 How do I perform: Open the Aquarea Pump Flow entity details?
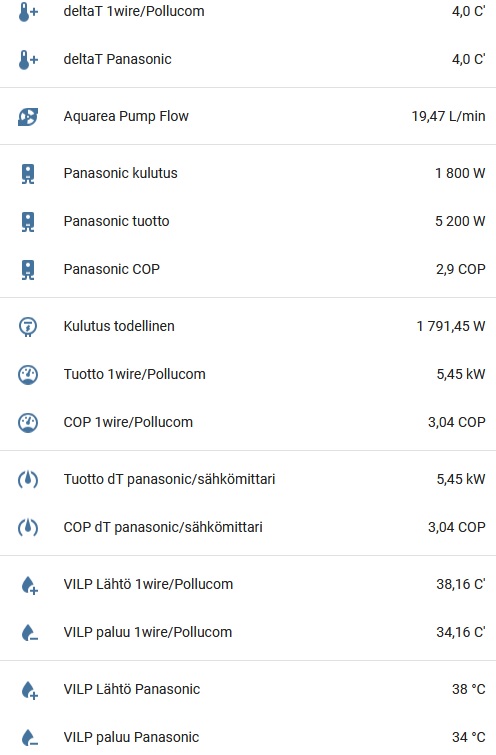tap(248, 116)
